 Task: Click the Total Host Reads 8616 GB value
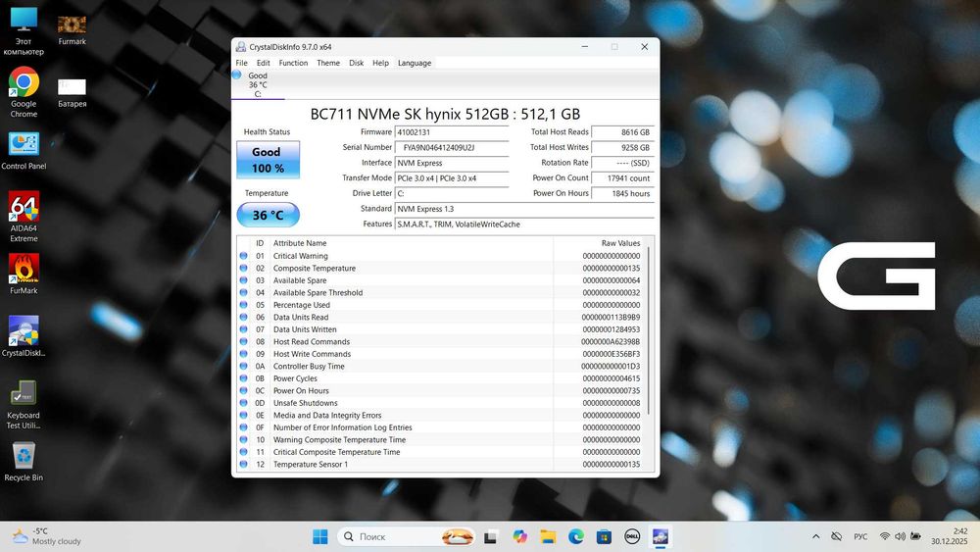point(622,132)
